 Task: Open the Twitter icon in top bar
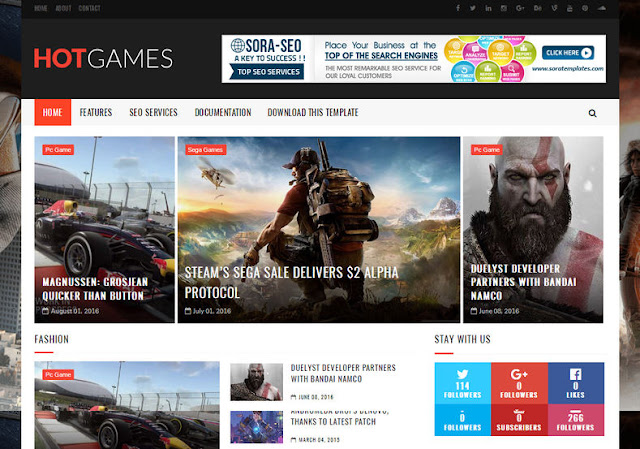[473, 8]
